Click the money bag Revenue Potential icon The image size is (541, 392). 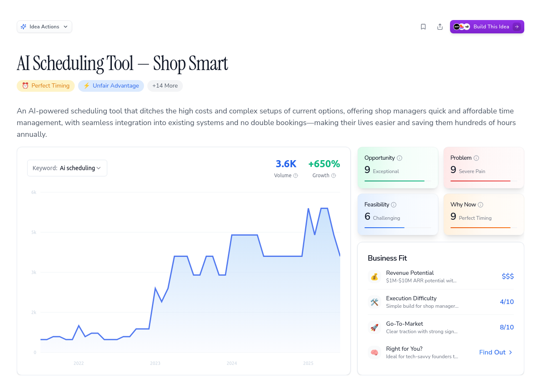(374, 276)
